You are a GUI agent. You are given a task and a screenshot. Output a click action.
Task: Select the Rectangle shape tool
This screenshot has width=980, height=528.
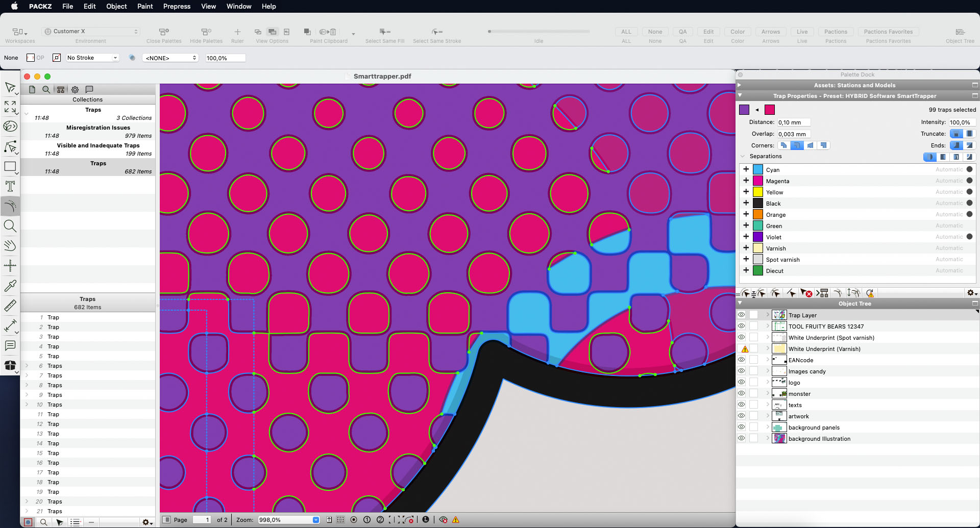point(10,166)
